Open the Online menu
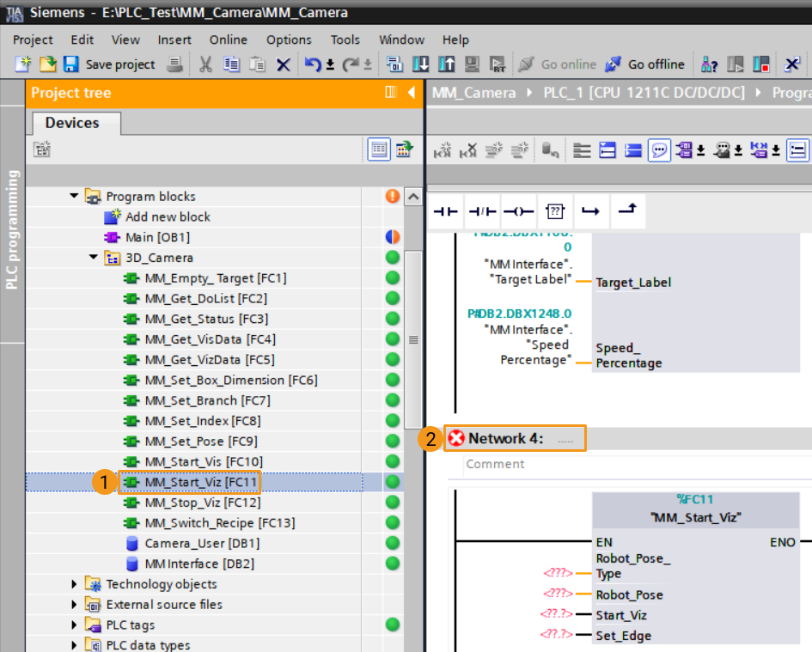The width and height of the screenshot is (812, 652). tap(228, 40)
